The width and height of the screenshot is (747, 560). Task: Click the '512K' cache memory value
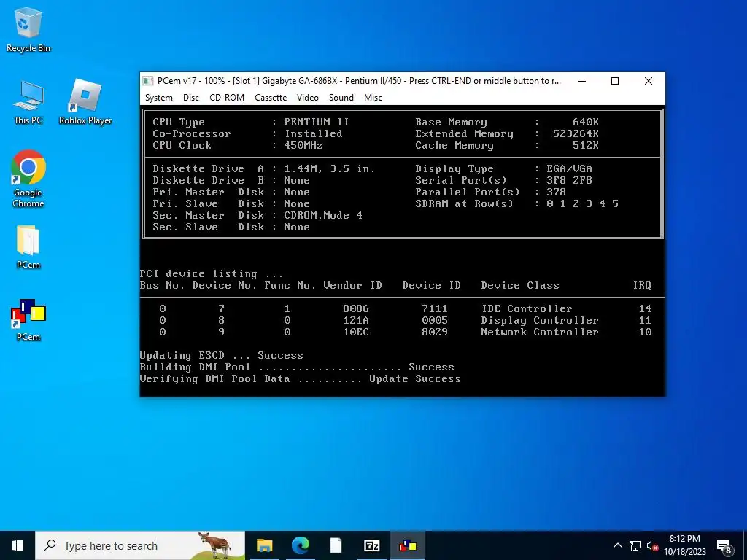tap(586, 145)
